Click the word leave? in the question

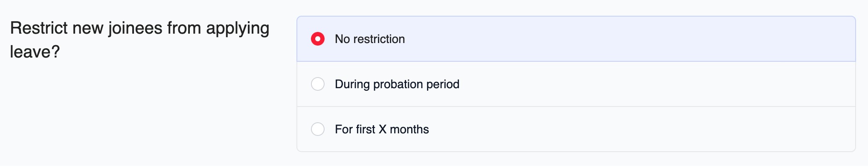[x=35, y=52]
